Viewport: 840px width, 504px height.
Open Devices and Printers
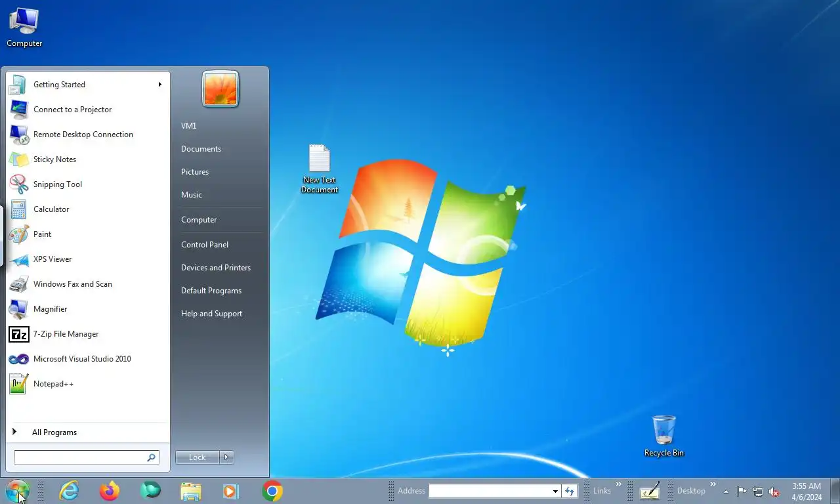[x=216, y=268]
